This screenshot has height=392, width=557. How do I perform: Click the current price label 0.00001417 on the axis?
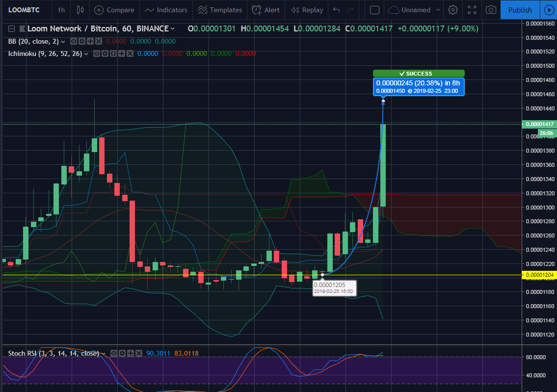pos(539,124)
